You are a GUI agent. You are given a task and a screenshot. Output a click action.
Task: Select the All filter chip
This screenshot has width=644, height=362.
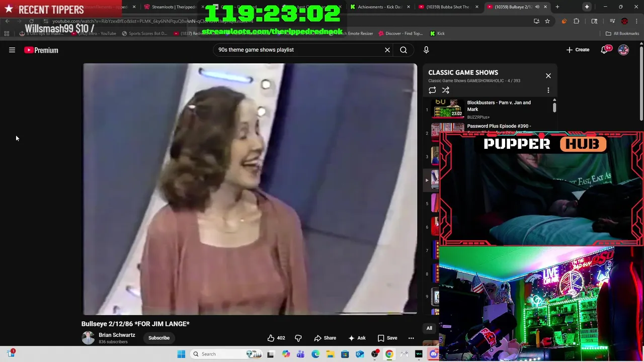[x=429, y=328]
